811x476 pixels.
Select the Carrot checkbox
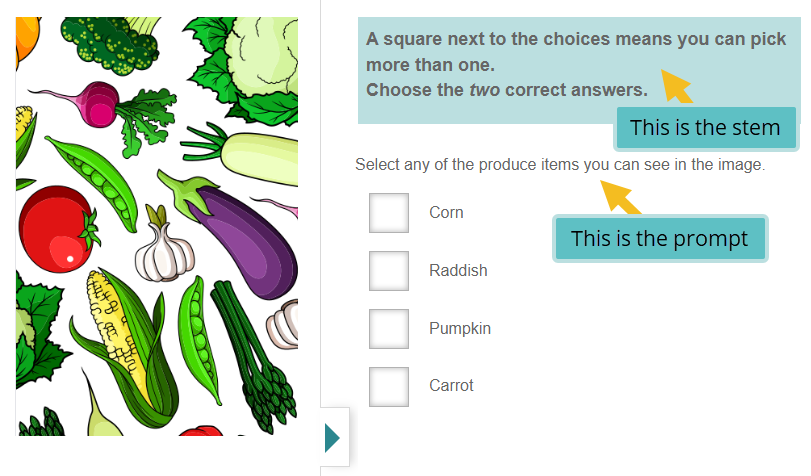(x=388, y=387)
